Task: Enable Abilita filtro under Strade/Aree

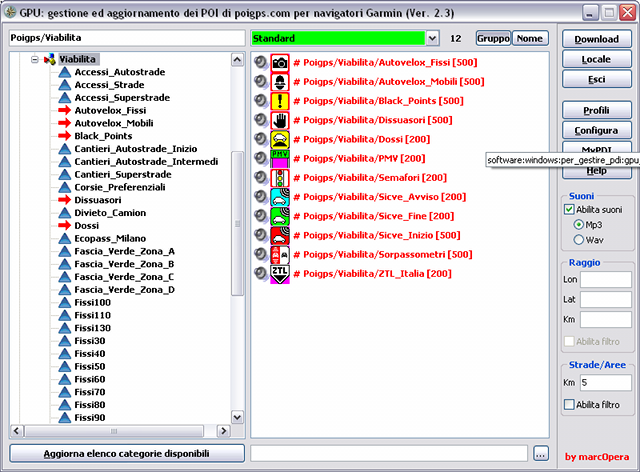Action: (569, 404)
